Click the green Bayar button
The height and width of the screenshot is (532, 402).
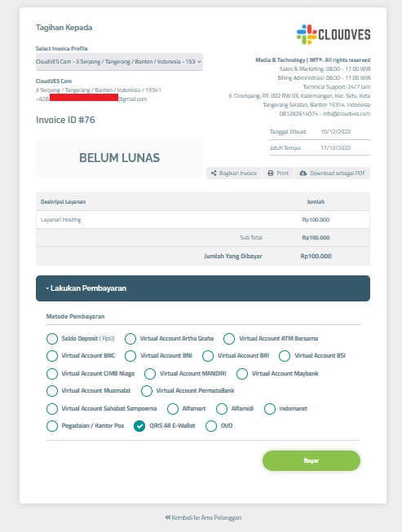pyautogui.click(x=311, y=461)
